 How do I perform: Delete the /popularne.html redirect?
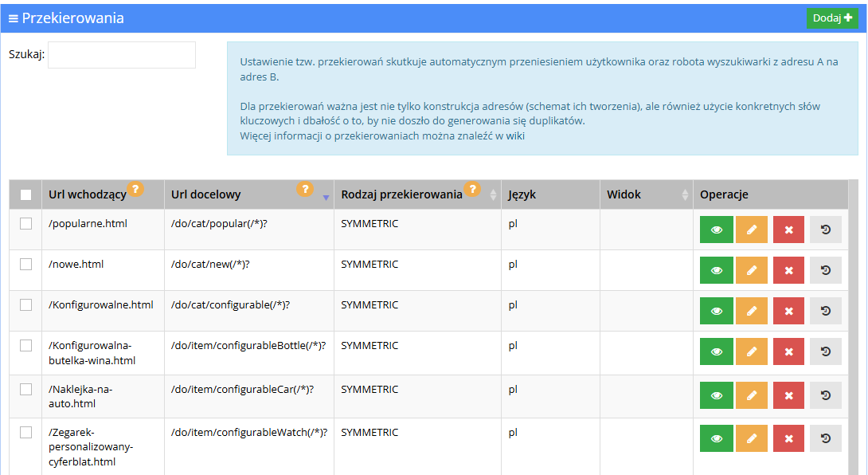(x=789, y=230)
